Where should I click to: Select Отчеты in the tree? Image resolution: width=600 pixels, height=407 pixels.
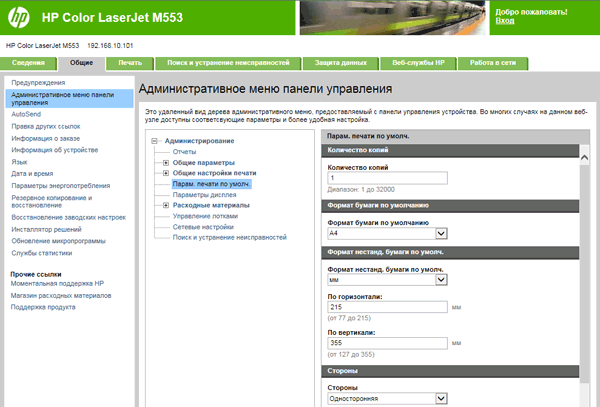(184, 152)
